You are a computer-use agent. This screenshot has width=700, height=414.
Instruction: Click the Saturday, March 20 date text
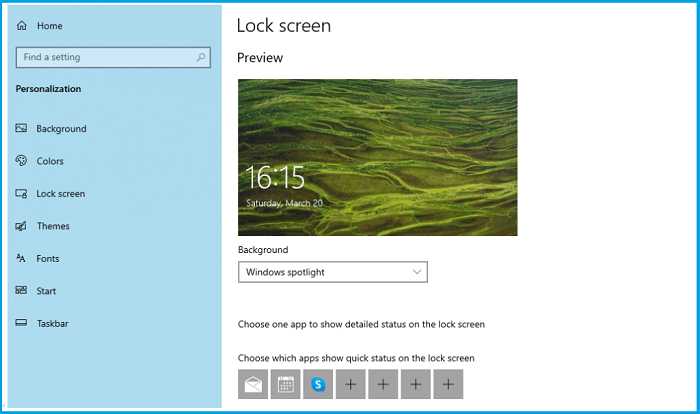click(284, 203)
